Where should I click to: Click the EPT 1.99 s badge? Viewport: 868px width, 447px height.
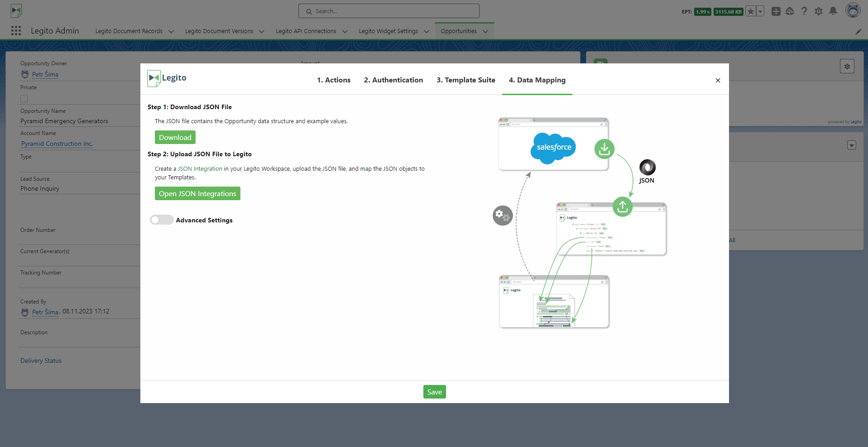click(703, 12)
